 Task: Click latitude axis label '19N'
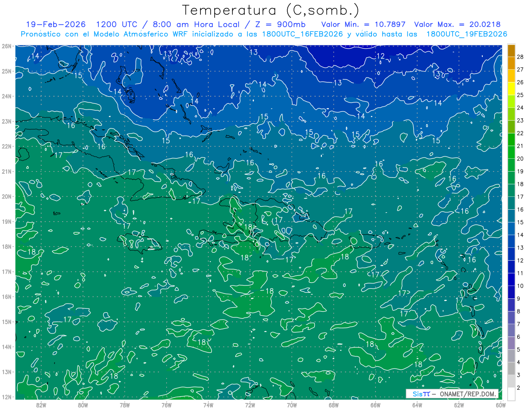click(7, 222)
